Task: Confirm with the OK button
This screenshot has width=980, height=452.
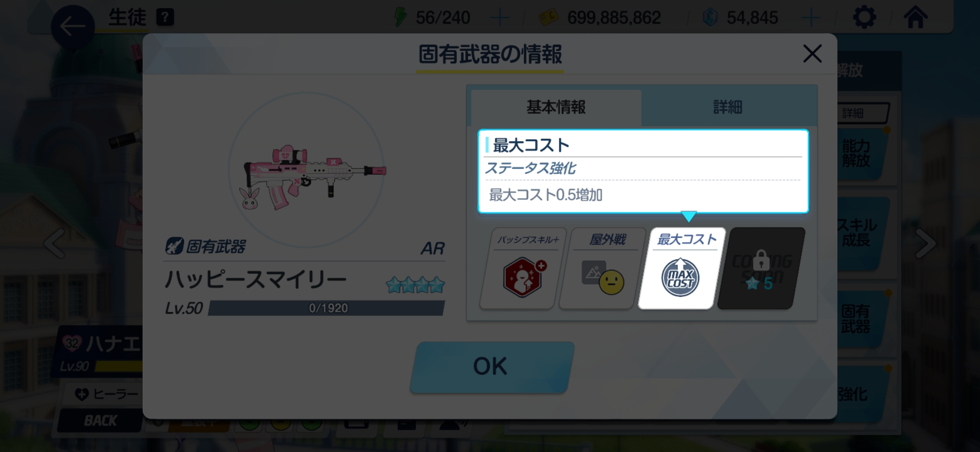Action: click(491, 367)
